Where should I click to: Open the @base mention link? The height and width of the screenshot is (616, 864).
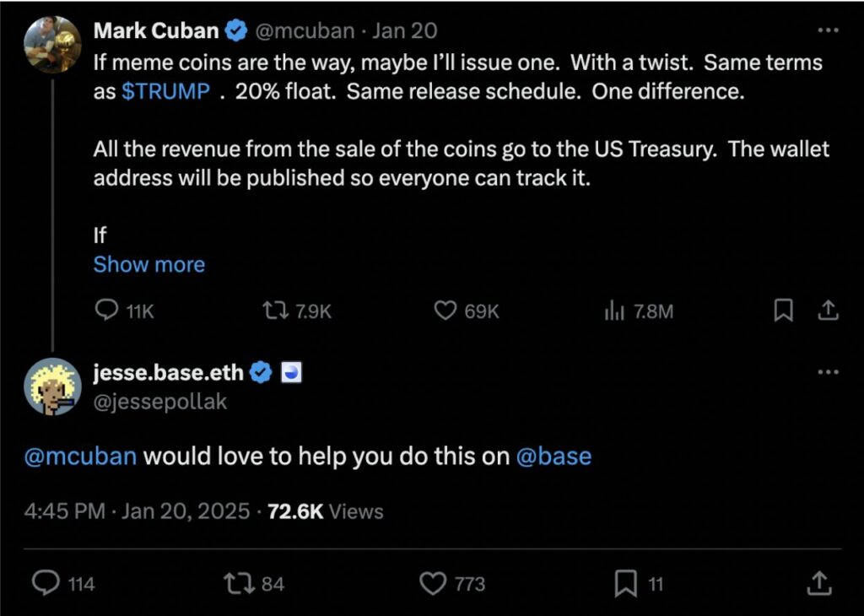tap(553, 457)
